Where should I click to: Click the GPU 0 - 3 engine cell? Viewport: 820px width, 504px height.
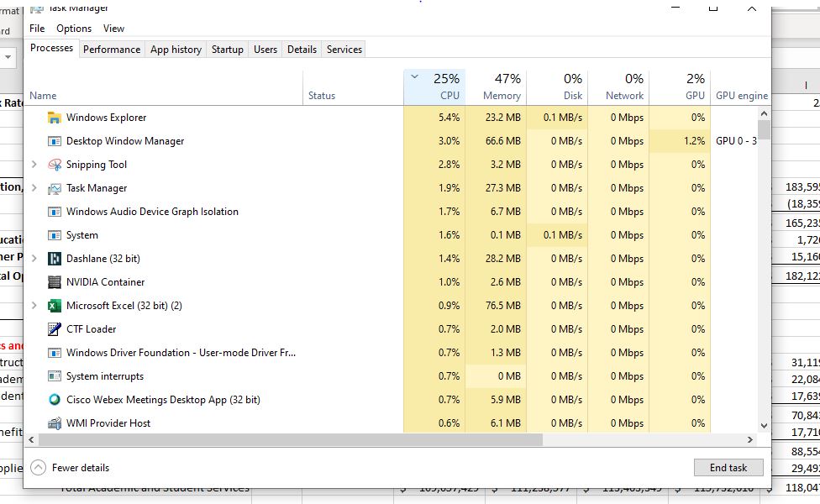pos(736,141)
